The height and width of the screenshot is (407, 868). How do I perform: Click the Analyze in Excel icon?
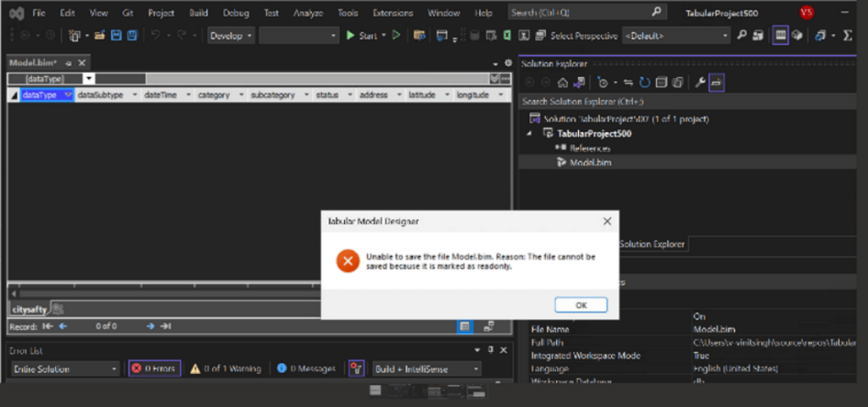tap(507, 36)
